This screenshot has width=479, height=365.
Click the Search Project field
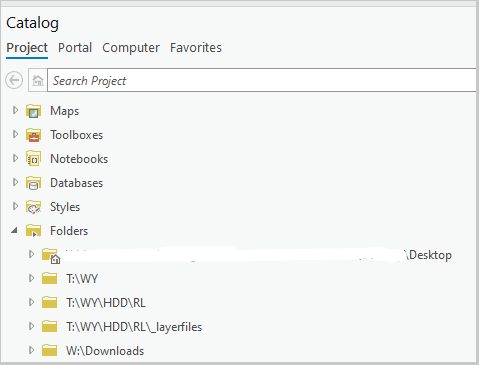(262, 80)
